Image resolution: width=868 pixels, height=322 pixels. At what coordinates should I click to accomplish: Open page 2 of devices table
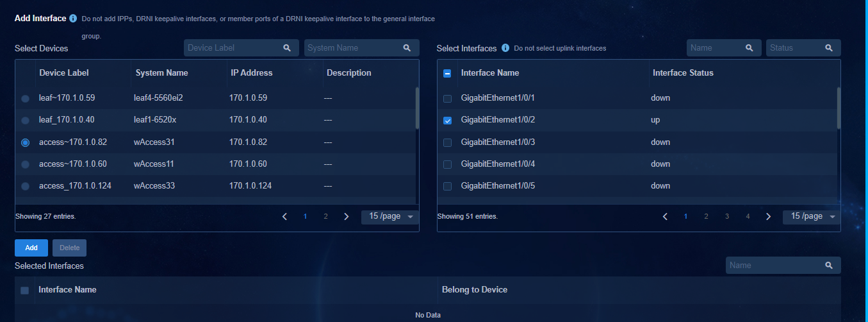coord(325,216)
